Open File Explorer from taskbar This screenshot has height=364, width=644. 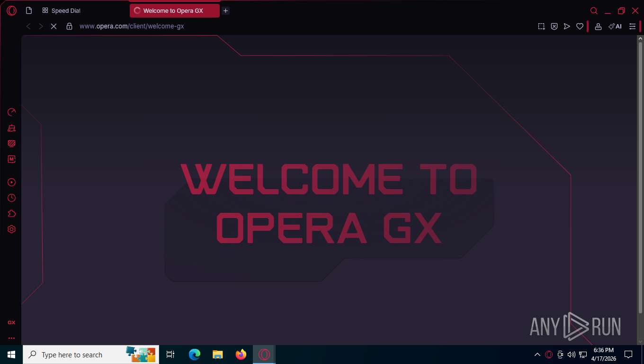218,355
